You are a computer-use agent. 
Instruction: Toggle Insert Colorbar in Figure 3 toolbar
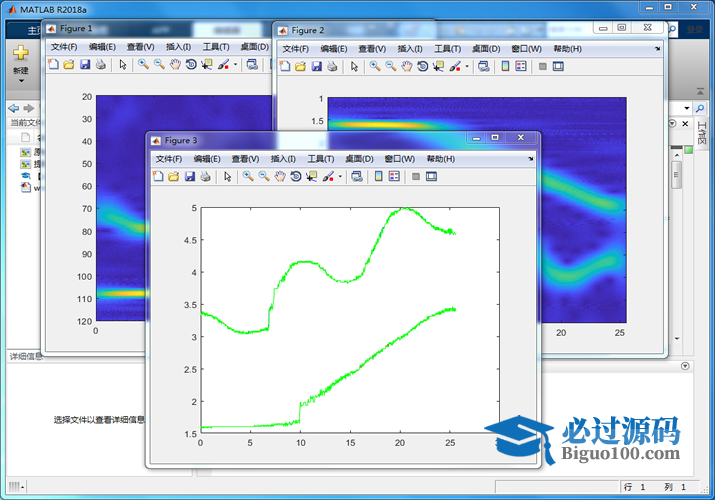coord(379,177)
